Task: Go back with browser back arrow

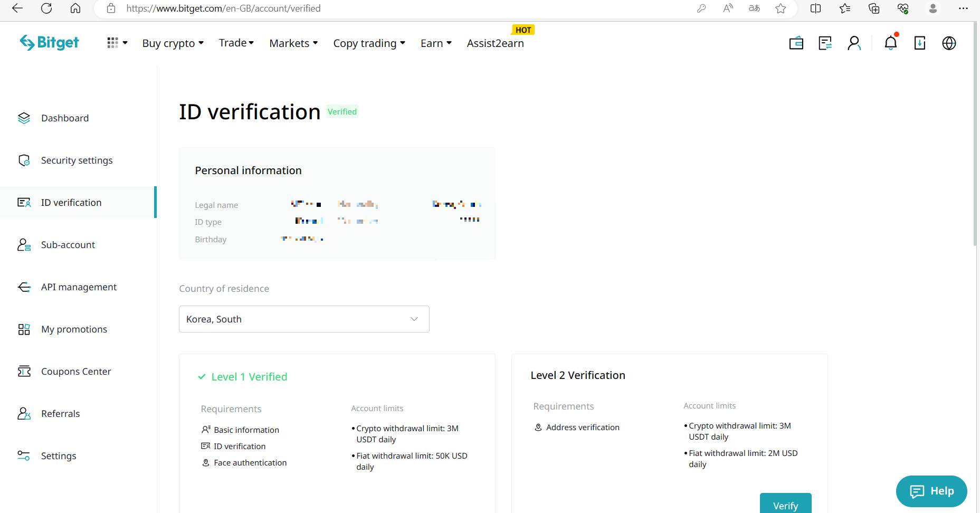Action: (x=17, y=8)
